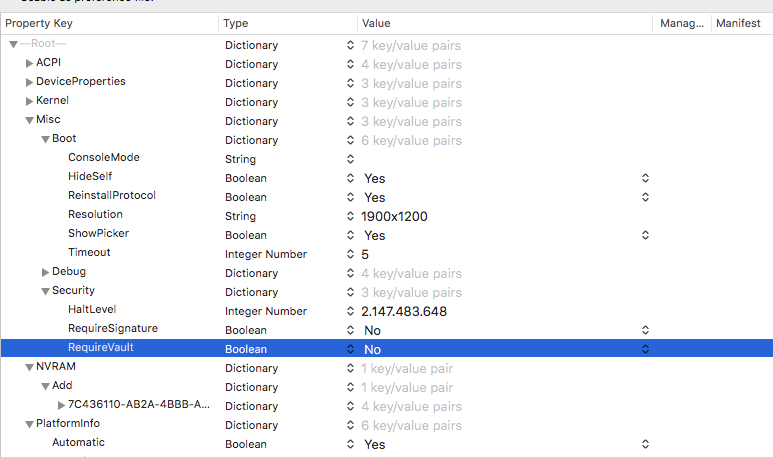
Task: Open RequireSignature Yes/No value popup
Action: point(645,330)
